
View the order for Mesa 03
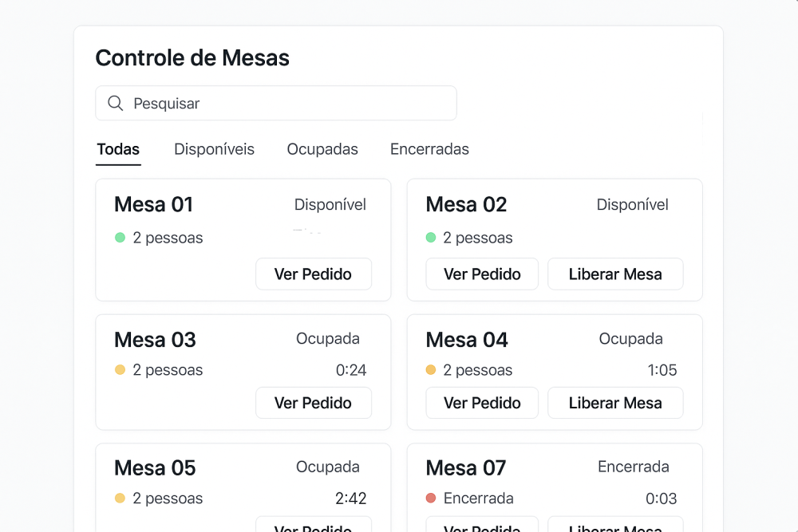tap(314, 403)
